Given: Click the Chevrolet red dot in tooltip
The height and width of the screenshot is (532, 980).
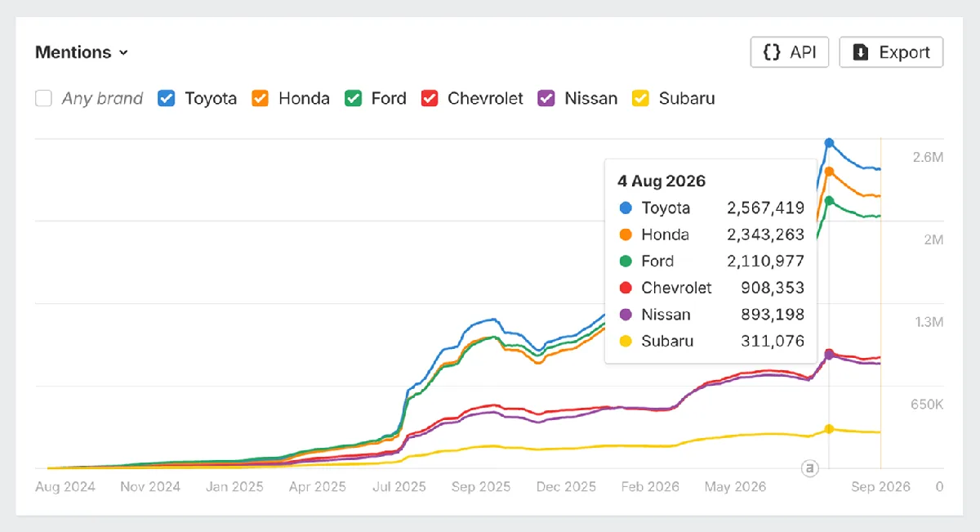Looking at the screenshot, I should click(x=626, y=288).
